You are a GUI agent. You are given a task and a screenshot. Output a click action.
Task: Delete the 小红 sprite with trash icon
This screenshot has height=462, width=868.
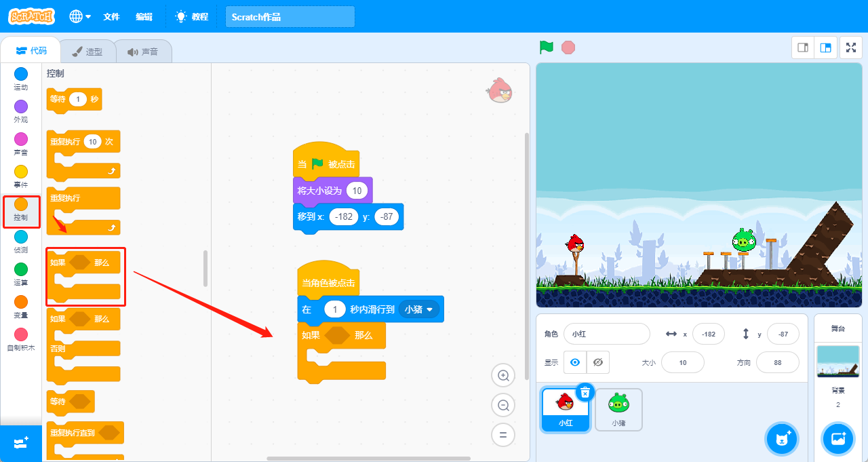(x=585, y=392)
